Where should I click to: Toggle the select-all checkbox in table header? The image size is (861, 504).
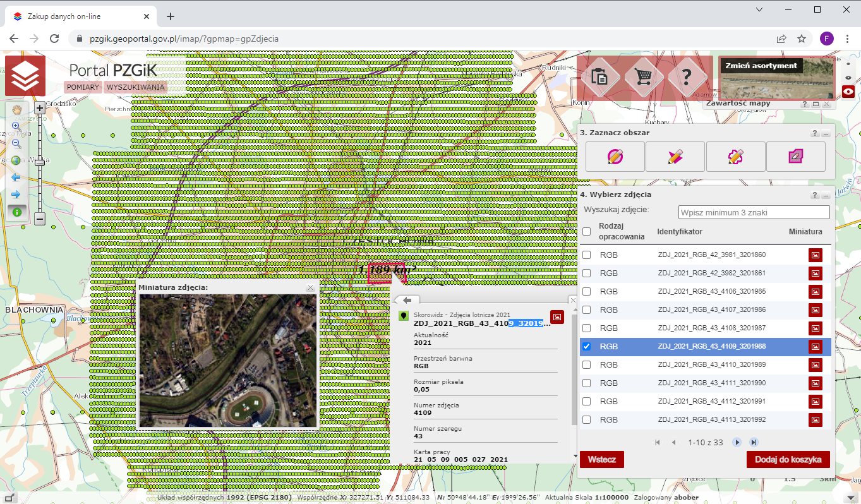pos(587,232)
